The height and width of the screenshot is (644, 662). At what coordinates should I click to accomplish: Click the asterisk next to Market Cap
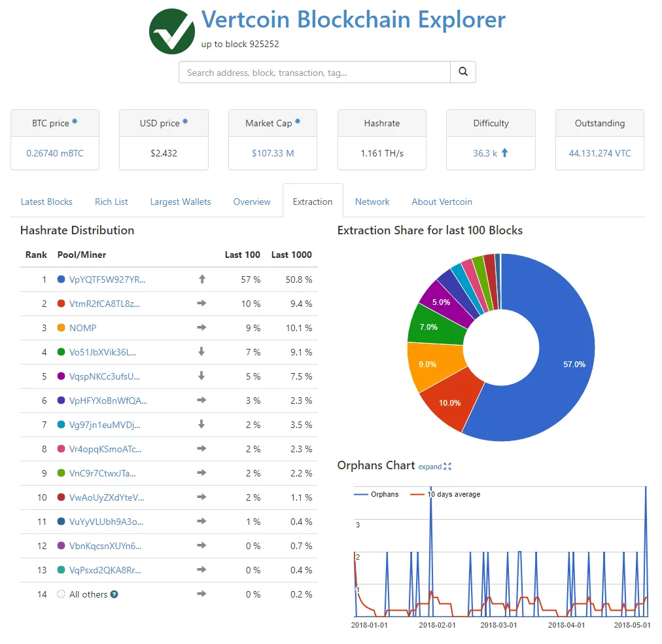(x=297, y=122)
